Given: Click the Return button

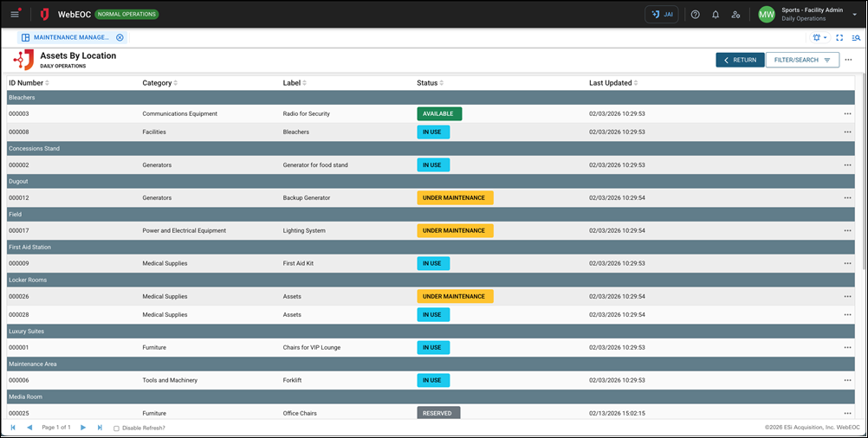Looking at the screenshot, I should (x=740, y=60).
